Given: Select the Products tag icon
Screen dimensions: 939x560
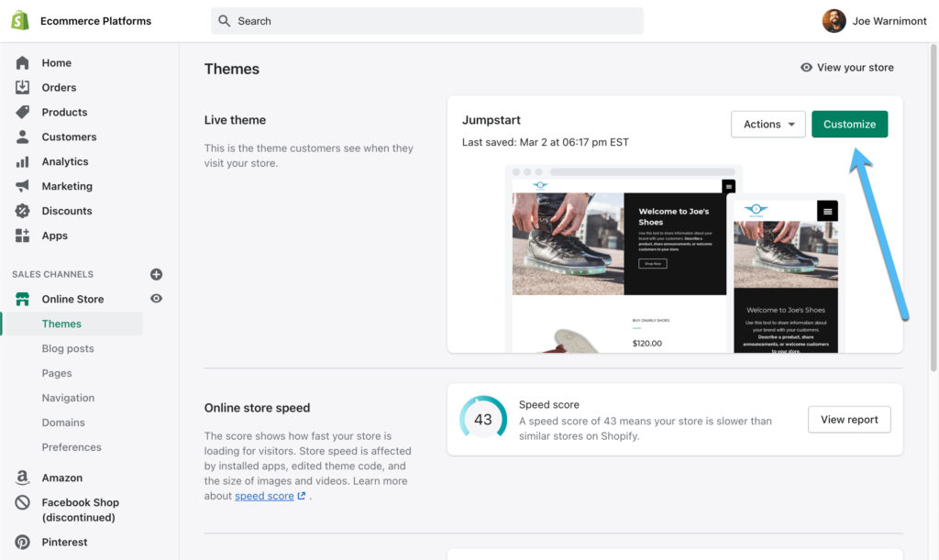Looking at the screenshot, I should 23,113.
